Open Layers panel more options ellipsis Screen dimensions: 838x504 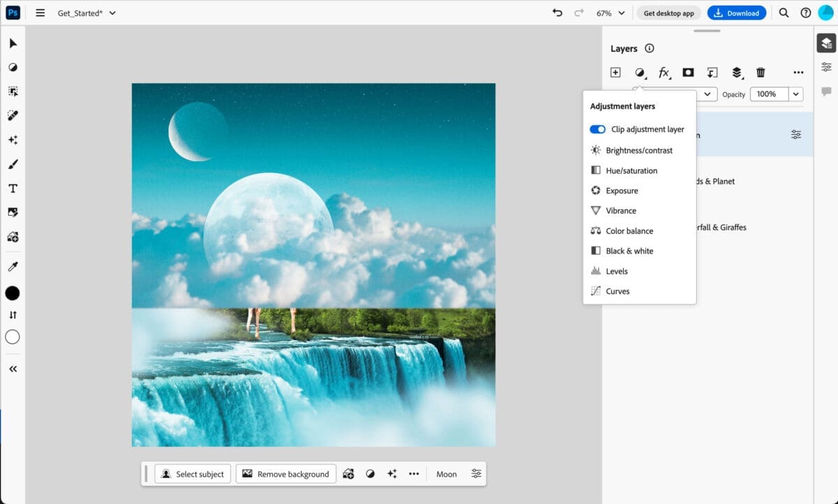coord(798,73)
